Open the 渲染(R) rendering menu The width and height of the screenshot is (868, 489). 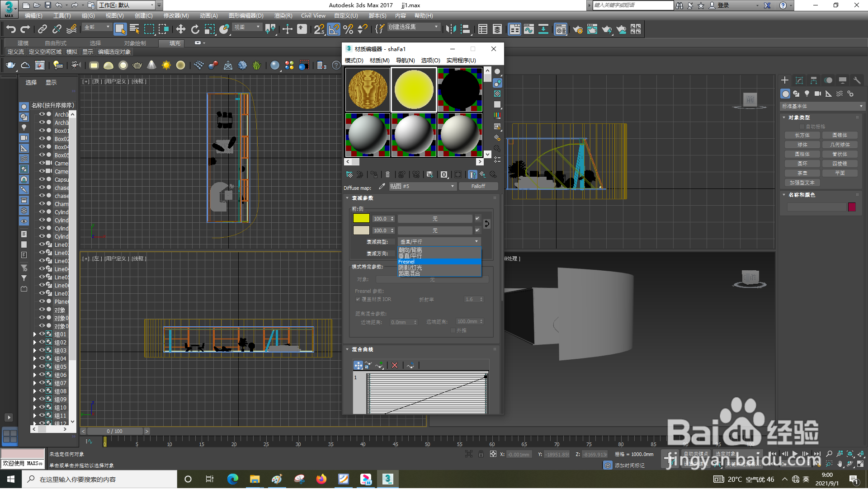pos(283,16)
